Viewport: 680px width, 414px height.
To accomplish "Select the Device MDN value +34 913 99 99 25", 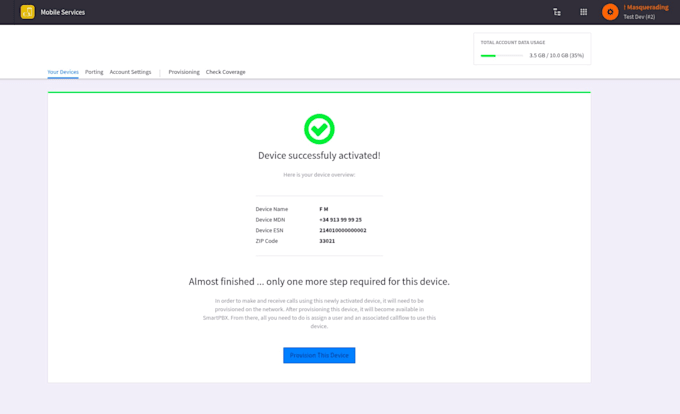I will pos(340,220).
